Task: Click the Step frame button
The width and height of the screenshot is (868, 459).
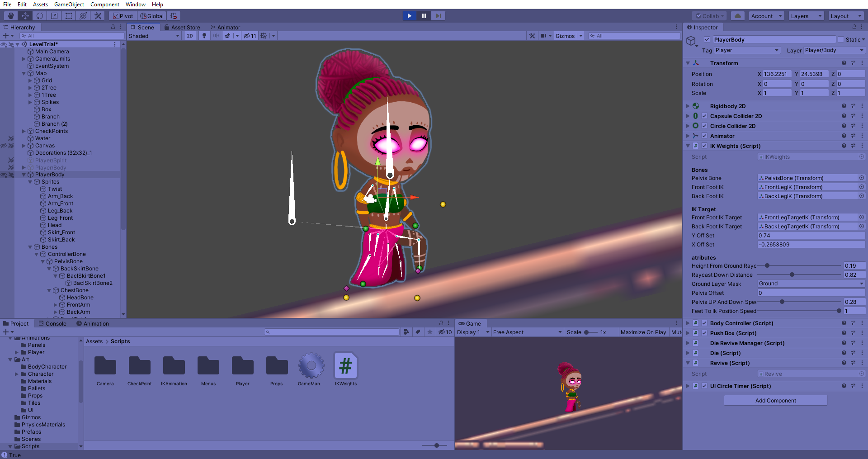Action: point(438,16)
